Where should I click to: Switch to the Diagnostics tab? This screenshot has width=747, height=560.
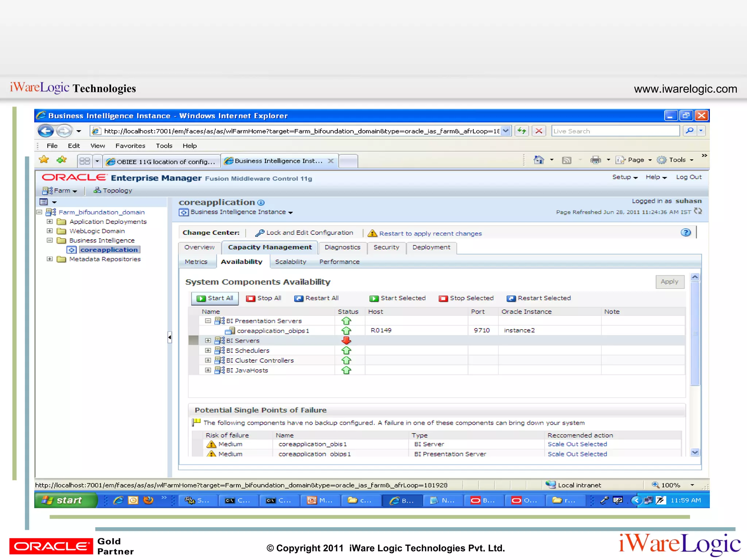coord(342,247)
